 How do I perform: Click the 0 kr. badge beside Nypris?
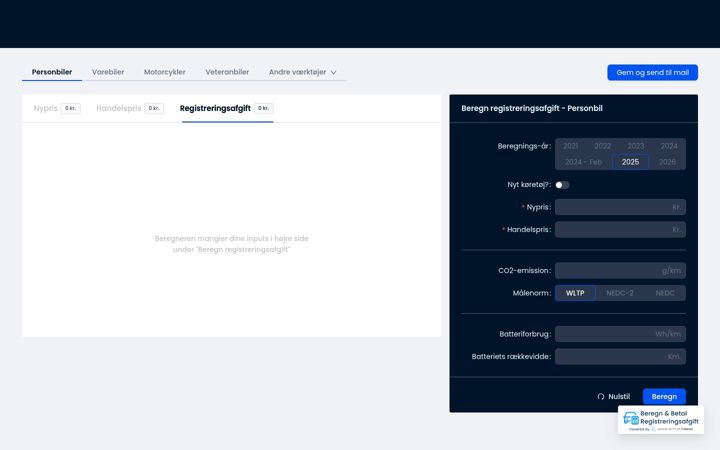point(70,108)
